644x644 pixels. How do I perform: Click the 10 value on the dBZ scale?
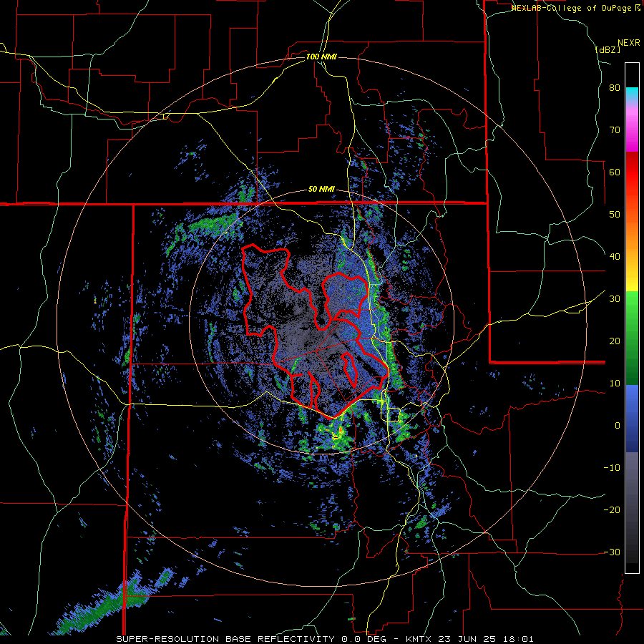615,384
